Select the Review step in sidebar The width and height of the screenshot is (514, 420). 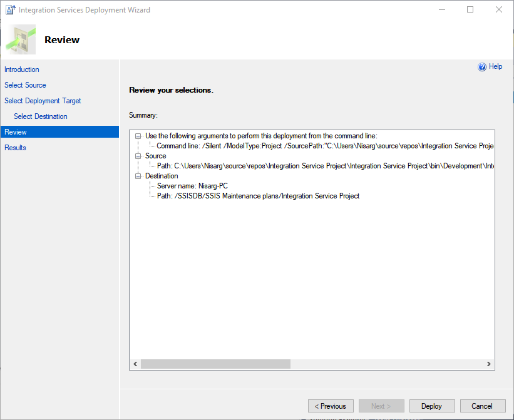click(x=16, y=132)
